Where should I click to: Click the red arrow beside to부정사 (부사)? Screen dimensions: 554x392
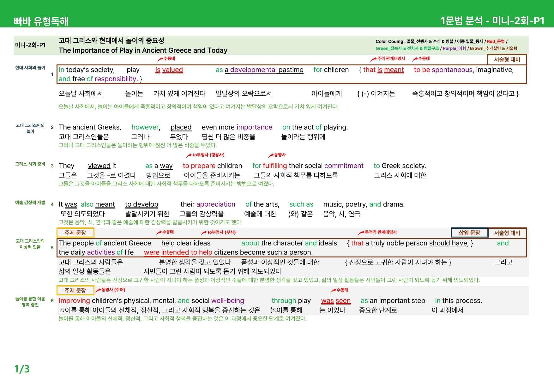point(204,233)
